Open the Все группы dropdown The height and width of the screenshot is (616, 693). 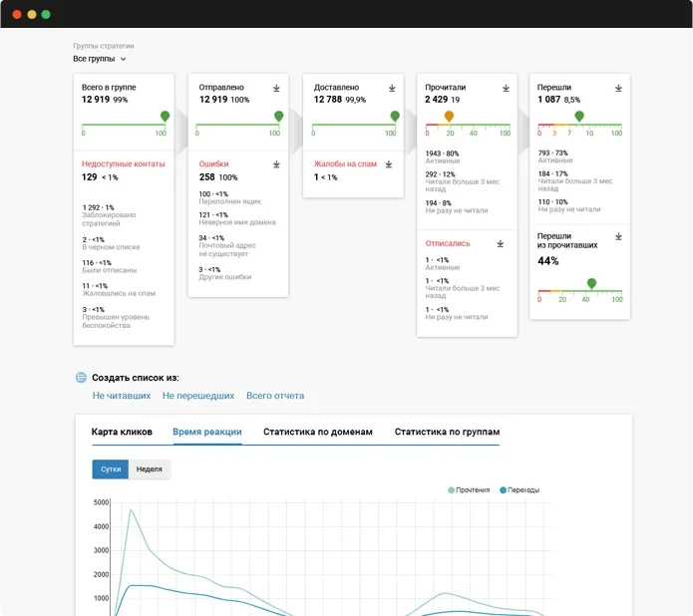[x=100, y=59]
